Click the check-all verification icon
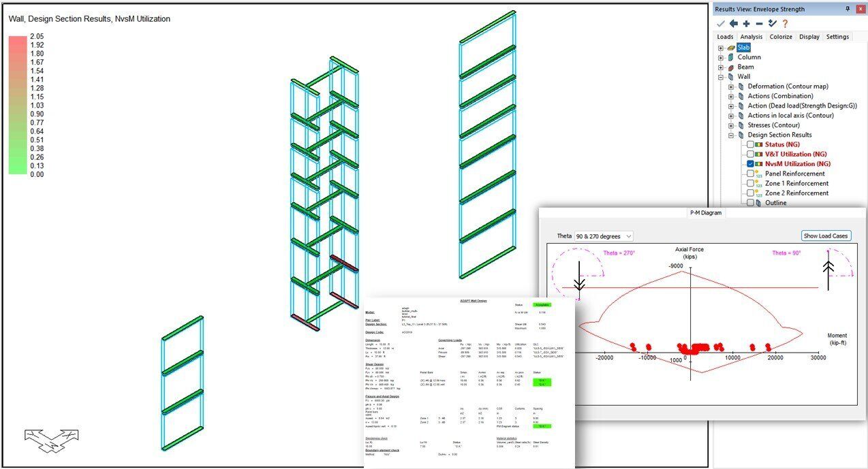The image size is (868, 469). 773,24
